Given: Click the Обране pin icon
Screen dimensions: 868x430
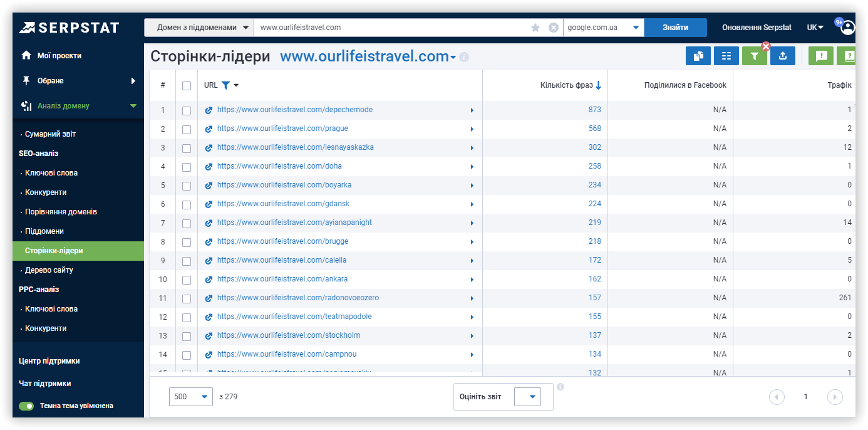Looking at the screenshot, I should (x=26, y=80).
